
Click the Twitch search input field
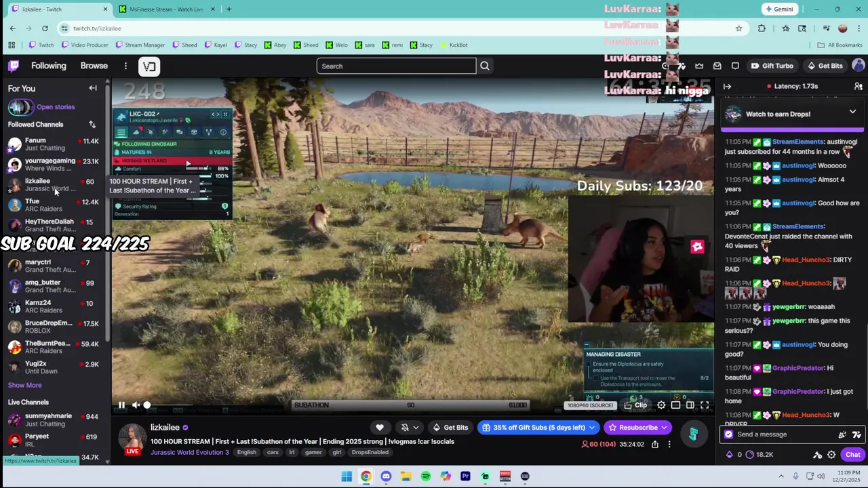396,66
